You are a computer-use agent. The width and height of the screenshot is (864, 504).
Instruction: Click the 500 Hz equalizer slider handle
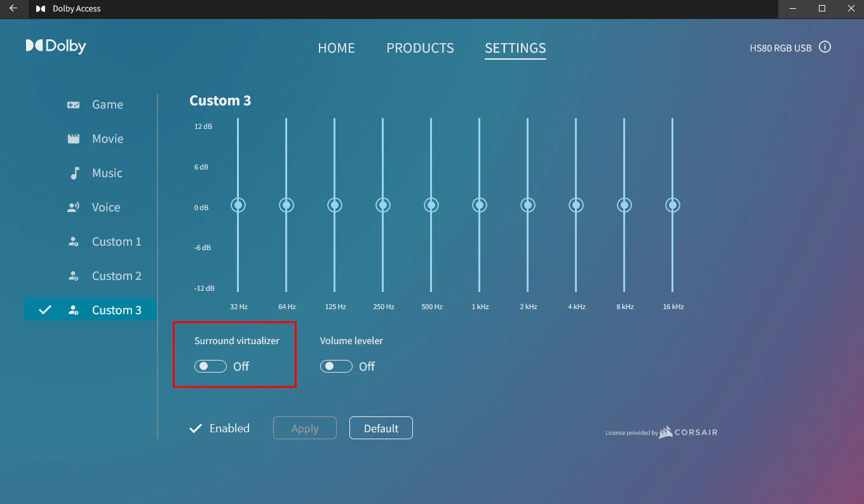(x=431, y=205)
